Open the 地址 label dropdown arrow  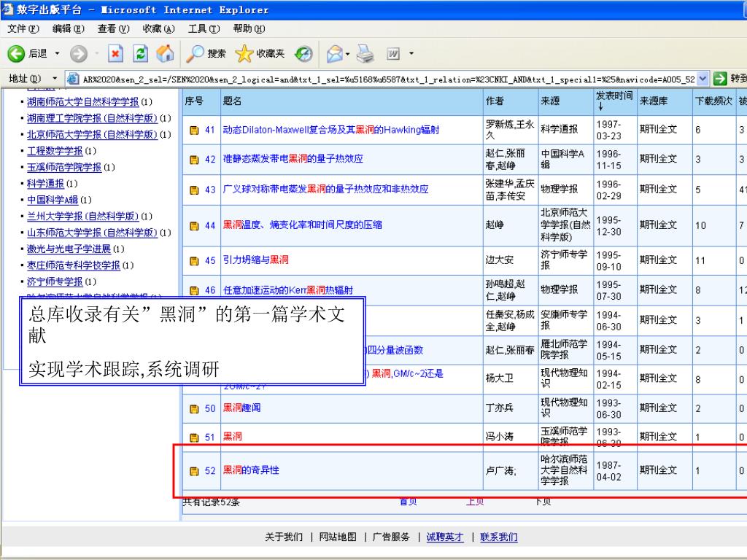coord(55,78)
